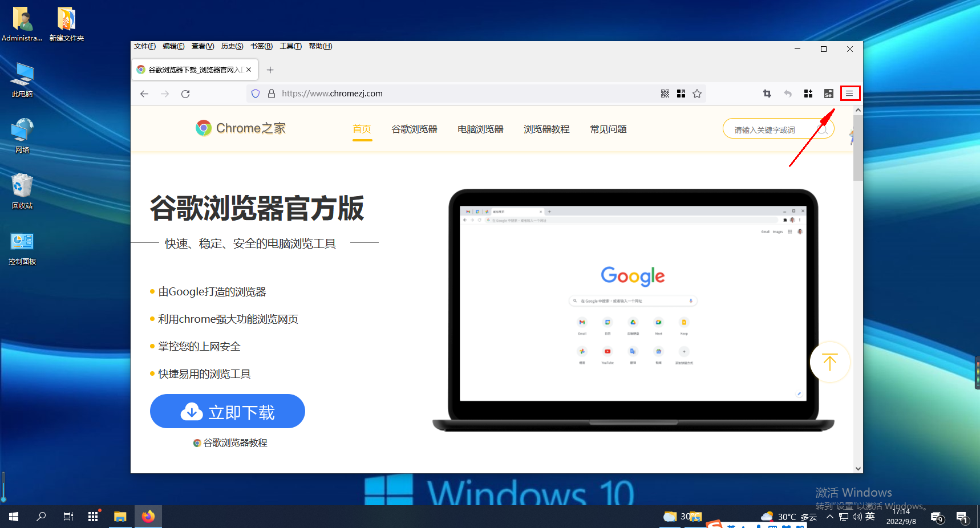Click the shield tracking protection icon in address bar
This screenshot has height=528, width=980.
(255, 94)
